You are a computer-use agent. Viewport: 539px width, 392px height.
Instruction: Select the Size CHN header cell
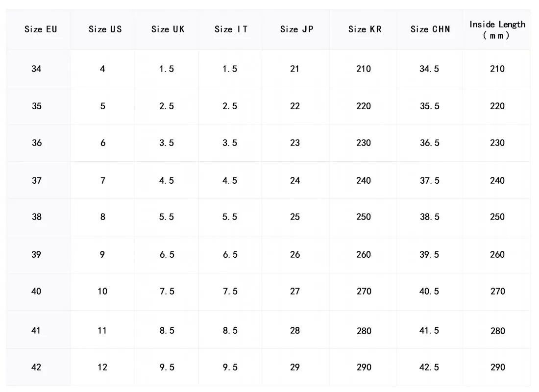coord(430,29)
